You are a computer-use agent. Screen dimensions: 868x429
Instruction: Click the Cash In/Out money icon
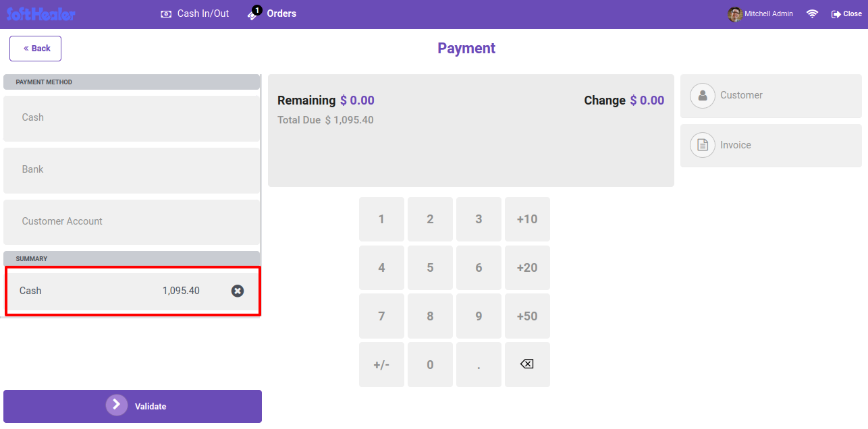click(166, 13)
